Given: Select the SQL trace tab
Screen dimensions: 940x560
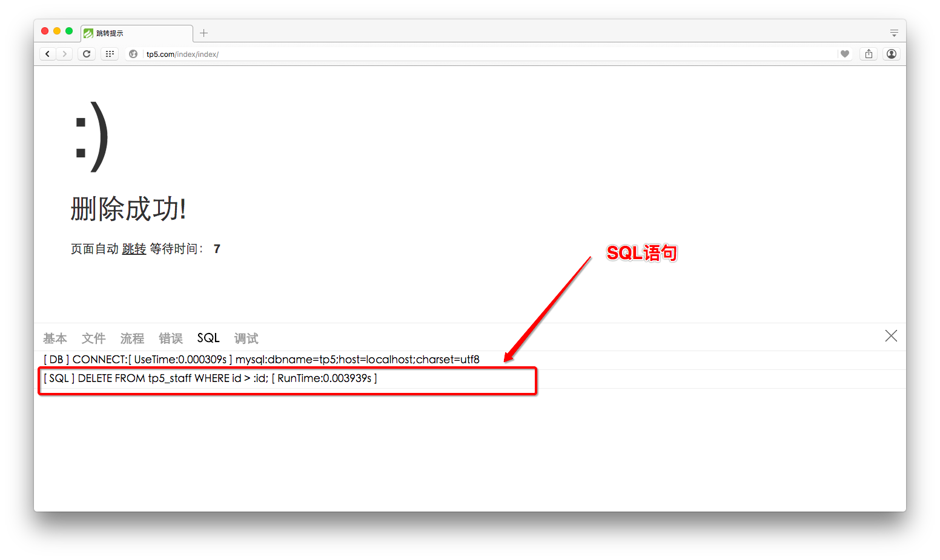Looking at the screenshot, I should (x=208, y=338).
